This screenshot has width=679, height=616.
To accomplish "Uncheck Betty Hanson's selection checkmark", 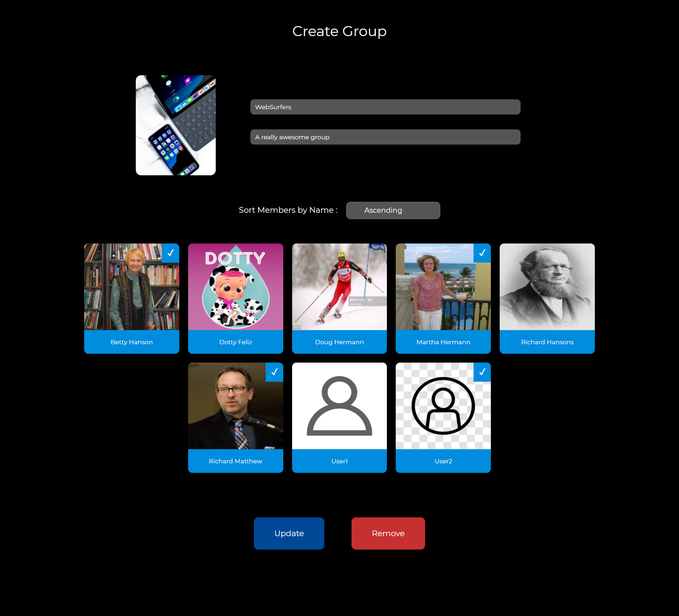I will pyautogui.click(x=170, y=253).
